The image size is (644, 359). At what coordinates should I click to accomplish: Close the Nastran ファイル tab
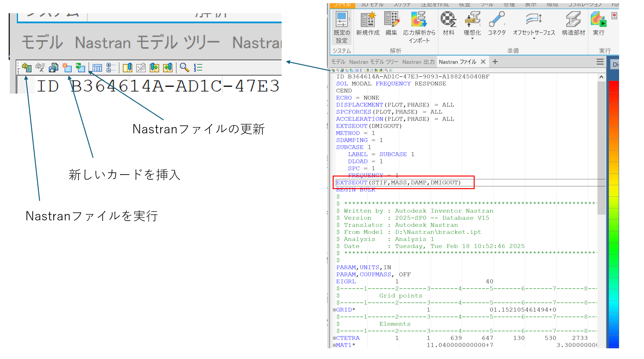click(x=483, y=62)
